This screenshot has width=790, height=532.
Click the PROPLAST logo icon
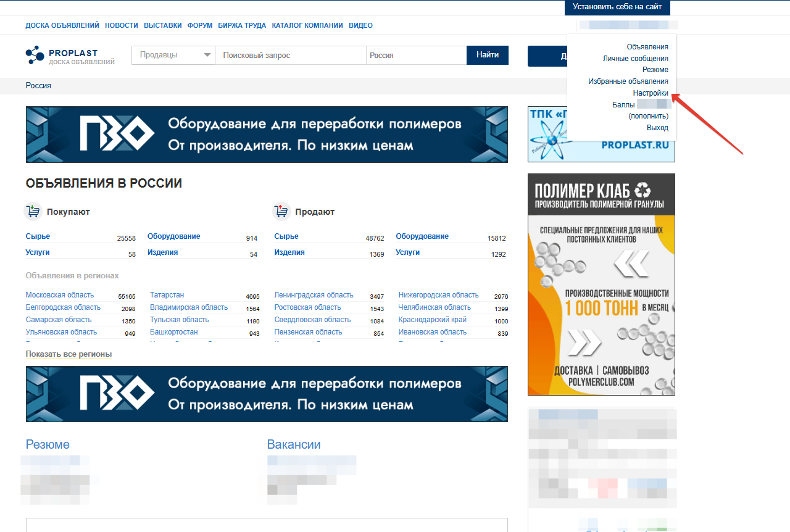pos(35,55)
